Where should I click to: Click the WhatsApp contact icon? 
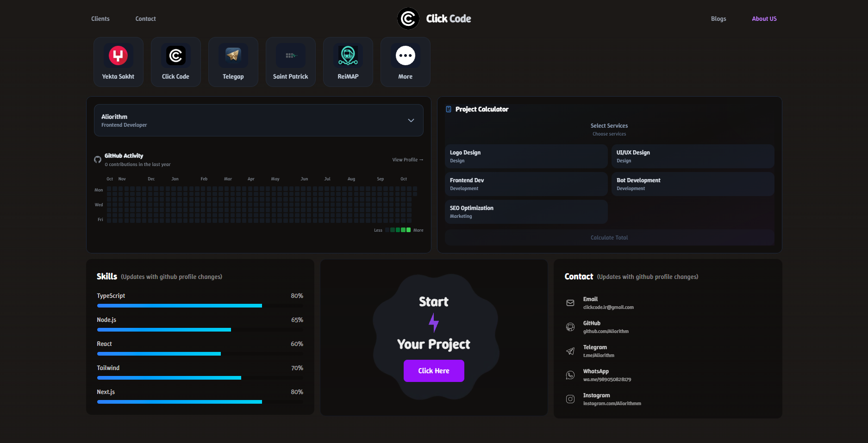[570, 375]
